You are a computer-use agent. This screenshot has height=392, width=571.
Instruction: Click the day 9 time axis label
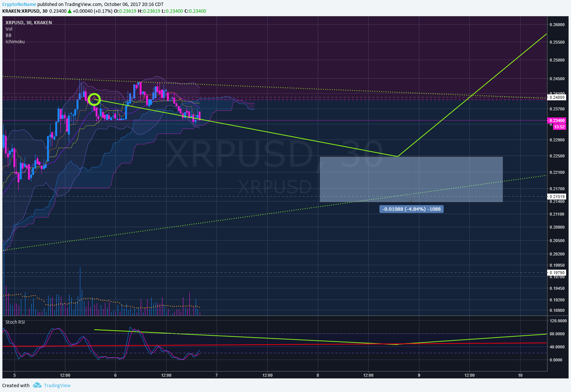coord(419,376)
